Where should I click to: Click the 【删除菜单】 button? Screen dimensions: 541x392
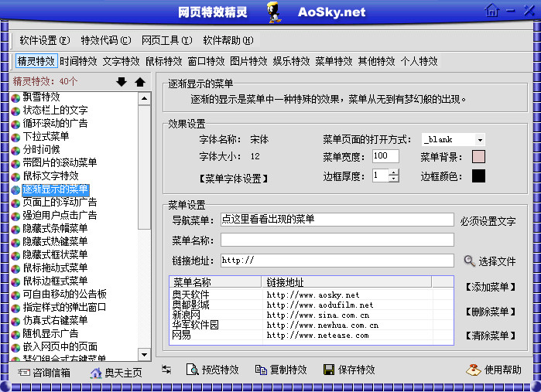pyautogui.click(x=490, y=312)
